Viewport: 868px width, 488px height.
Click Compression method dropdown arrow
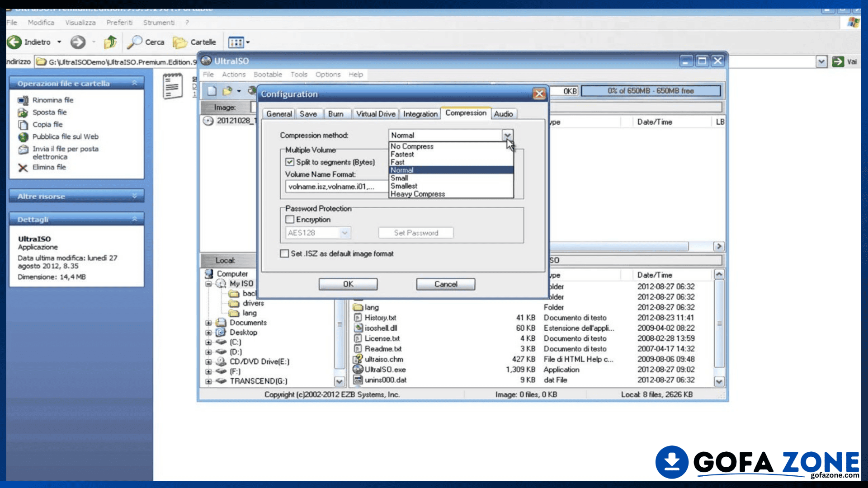tap(507, 135)
